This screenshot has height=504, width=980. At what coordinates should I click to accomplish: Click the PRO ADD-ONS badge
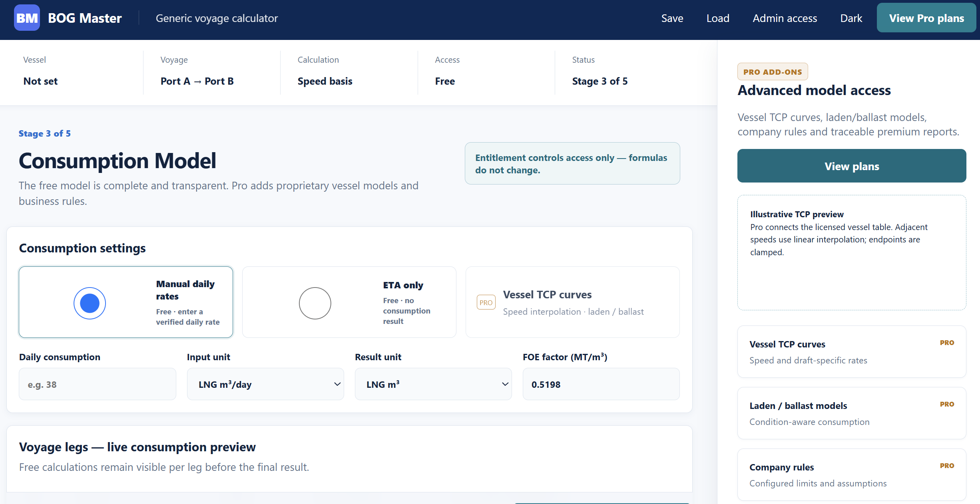773,72
